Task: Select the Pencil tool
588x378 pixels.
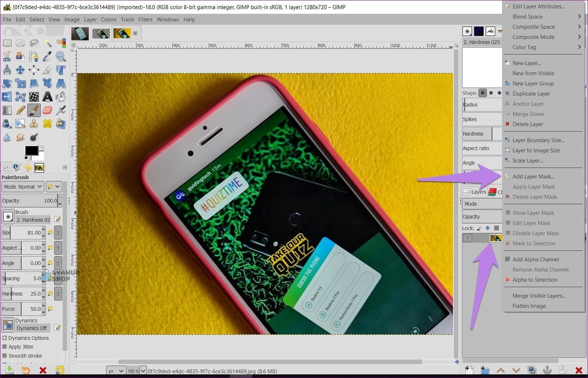Action: pyautogui.click(x=20, y=111)
